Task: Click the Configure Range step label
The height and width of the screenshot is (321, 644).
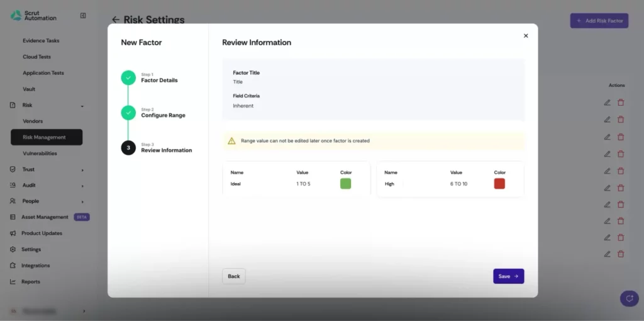Action: click(163, 115)
